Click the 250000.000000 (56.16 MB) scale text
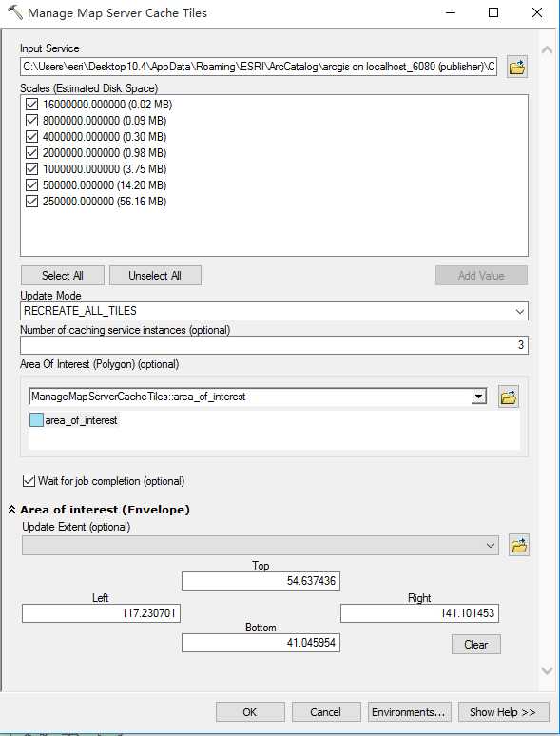Image resolution: width=560 pixels, height=736 pixels. [x=105, y=202]
